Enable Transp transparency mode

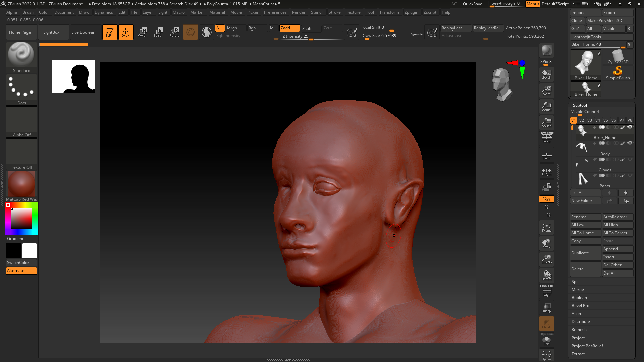(x=546, y=308)
